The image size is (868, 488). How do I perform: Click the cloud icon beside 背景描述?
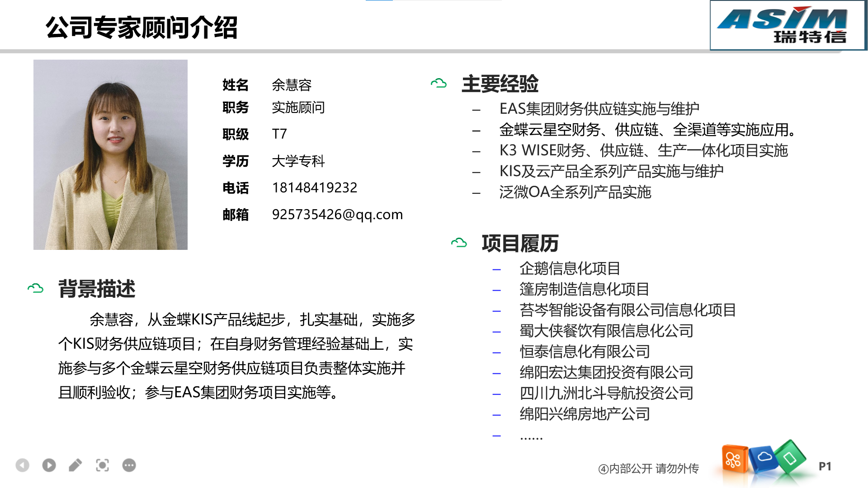click(35, 288)
